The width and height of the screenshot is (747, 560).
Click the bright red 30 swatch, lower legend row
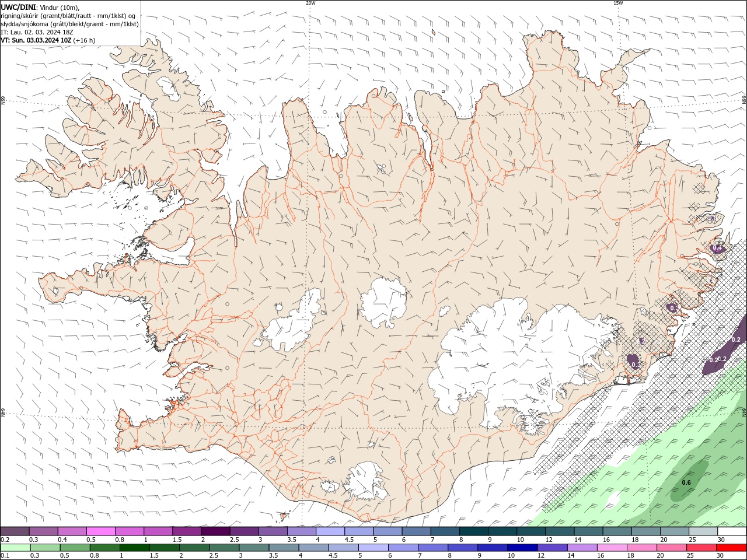point(731,548)
